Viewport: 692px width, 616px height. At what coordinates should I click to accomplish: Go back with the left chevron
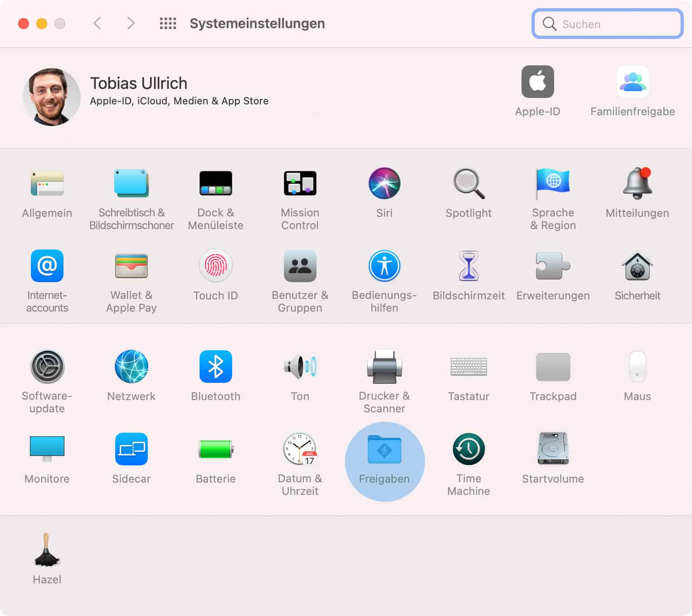(x=97, y=23)
